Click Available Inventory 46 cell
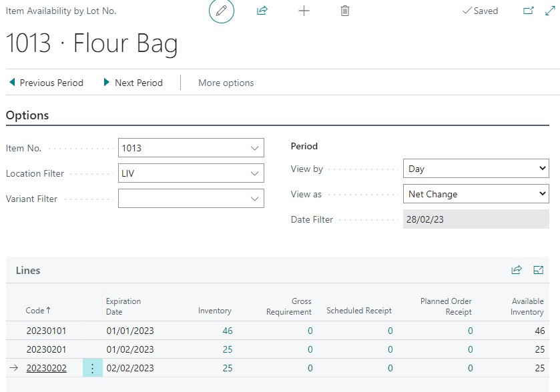The width and height of the screenshot is (560, 392). (540, 331)
